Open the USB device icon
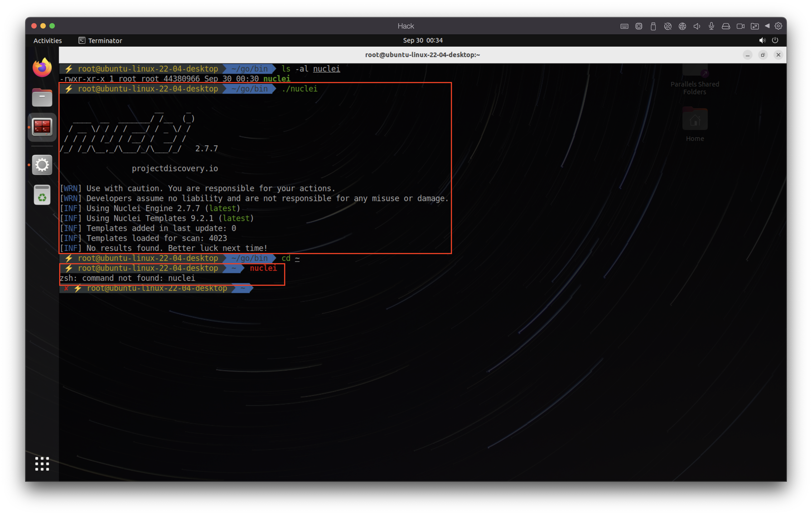The width and height of the screenshot is (812, 515). [x=653, y=26]
